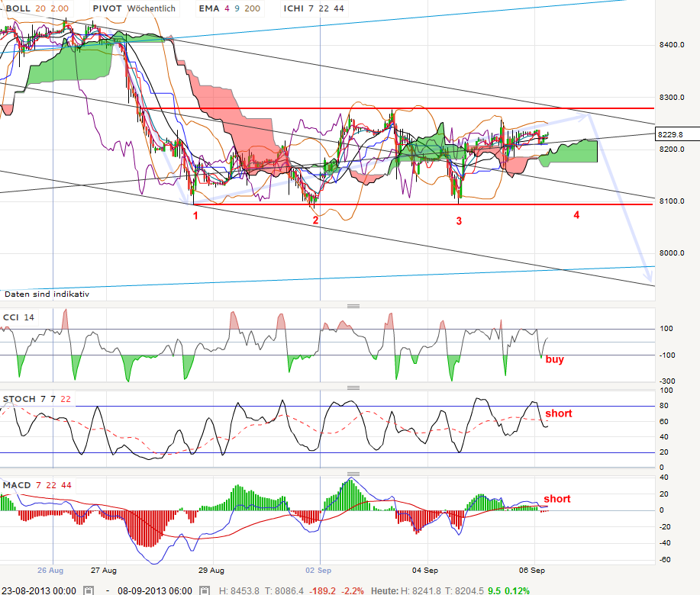Image resolution: width=700 pixels, height=595 pixels.
Task: Click the period low value T: 8086.4
Action: (283, 590)
